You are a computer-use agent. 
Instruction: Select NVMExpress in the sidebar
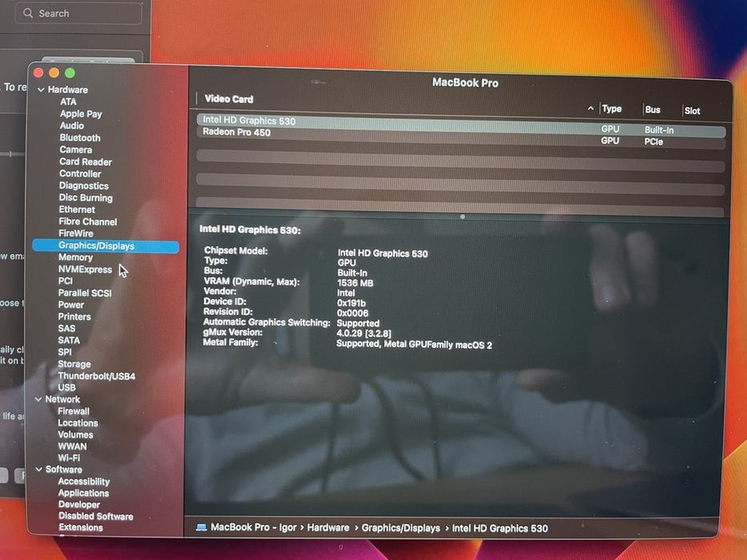pyautogui.click(x=86, y=269)
